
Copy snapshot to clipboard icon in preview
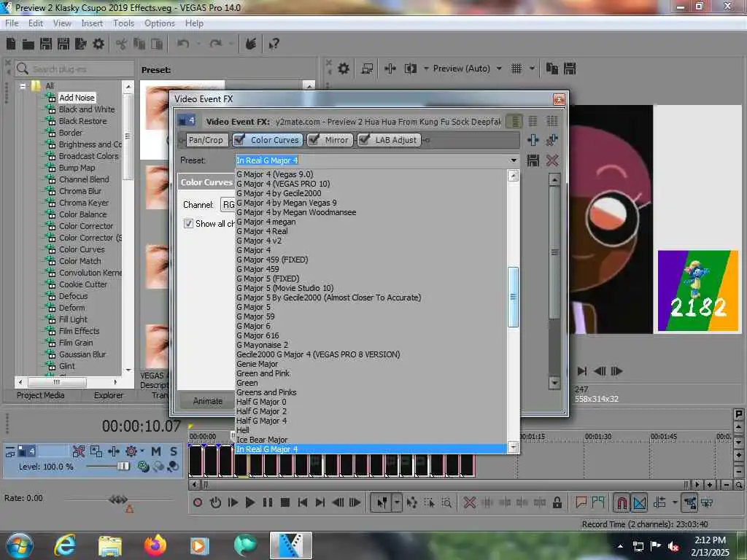(x=552, y=69)
